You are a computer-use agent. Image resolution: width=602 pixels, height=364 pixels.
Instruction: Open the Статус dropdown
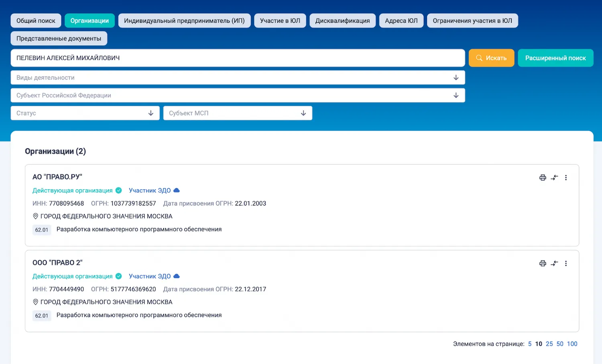pos(85,113)
